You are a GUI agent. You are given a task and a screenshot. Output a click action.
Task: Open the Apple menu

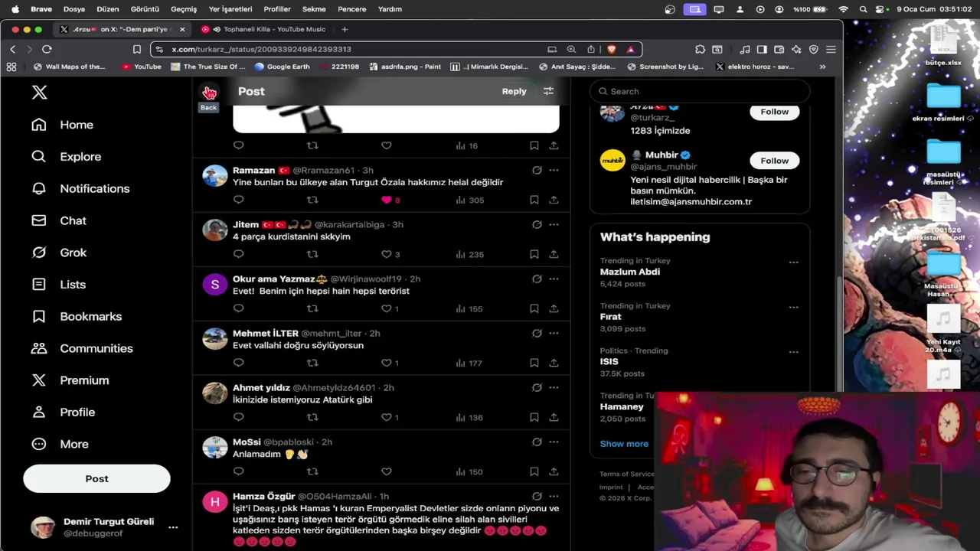15,9
